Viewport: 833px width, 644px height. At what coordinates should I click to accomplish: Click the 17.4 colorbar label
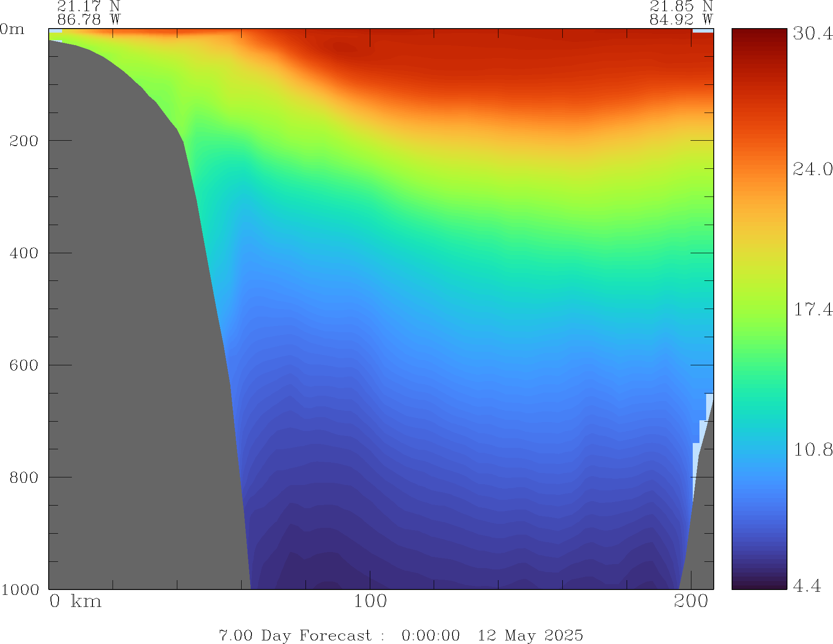point(812,309)
